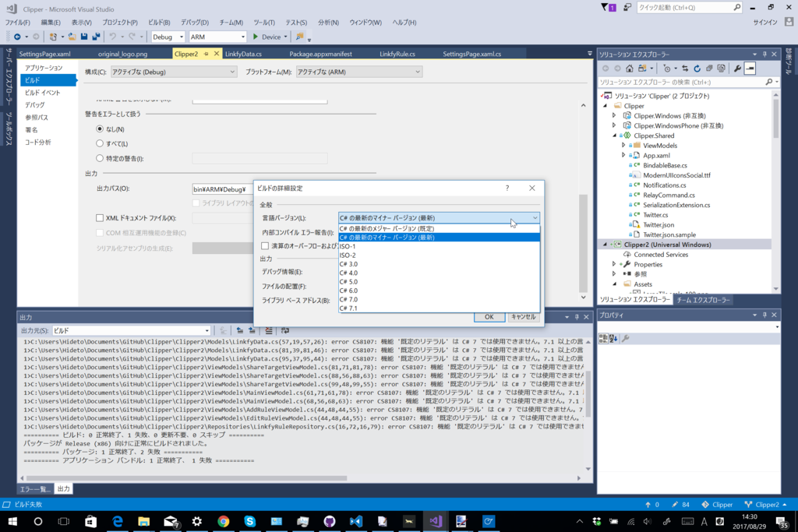The image size is (798, 532).
Task: Click Navigate Backward arrow in main toolbar
Action: click(x=17, y=37)
